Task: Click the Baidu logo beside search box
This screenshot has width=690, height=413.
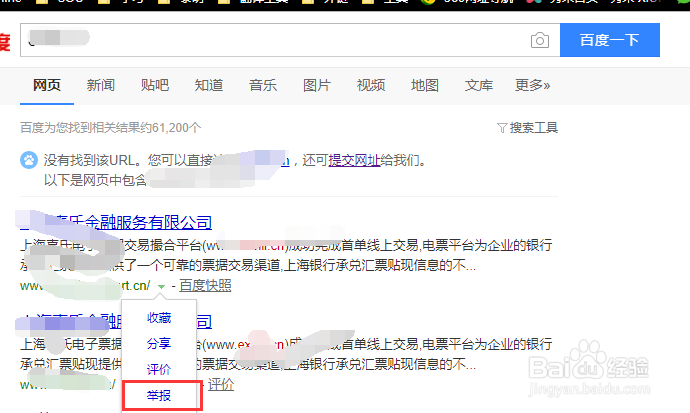Action: (x=5, y=42)
